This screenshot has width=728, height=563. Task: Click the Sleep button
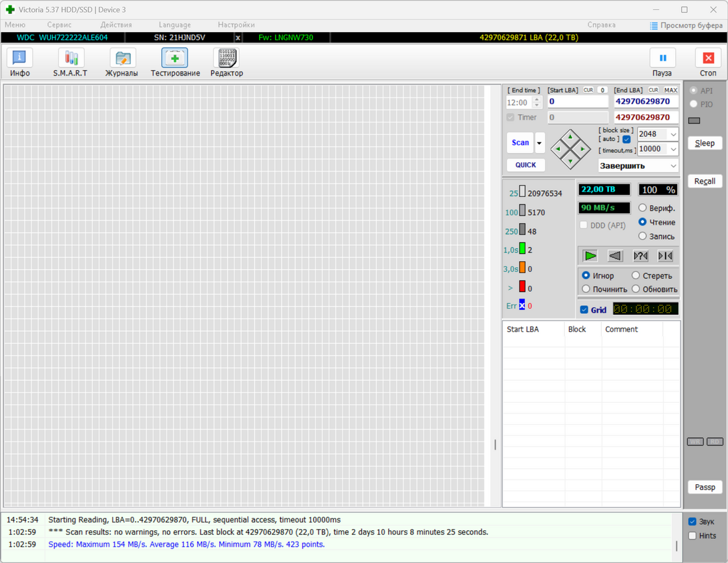pyautogui.click(x=705, y=143)
